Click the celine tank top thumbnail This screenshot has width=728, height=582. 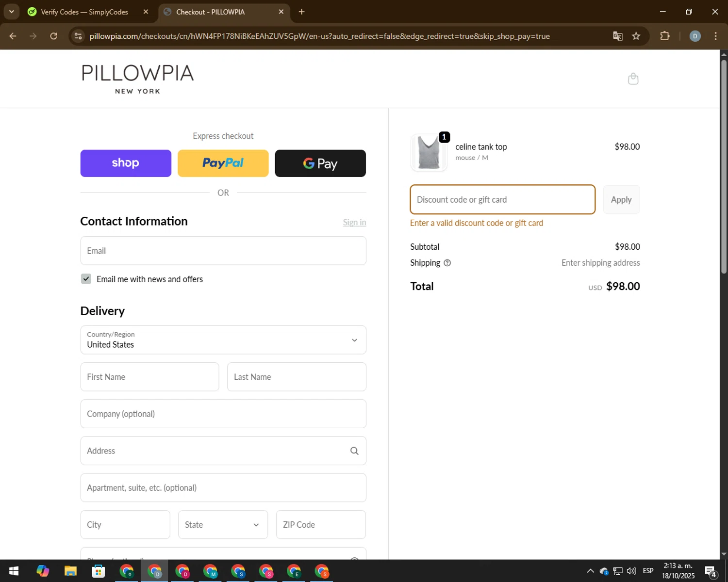click(429, 152)
